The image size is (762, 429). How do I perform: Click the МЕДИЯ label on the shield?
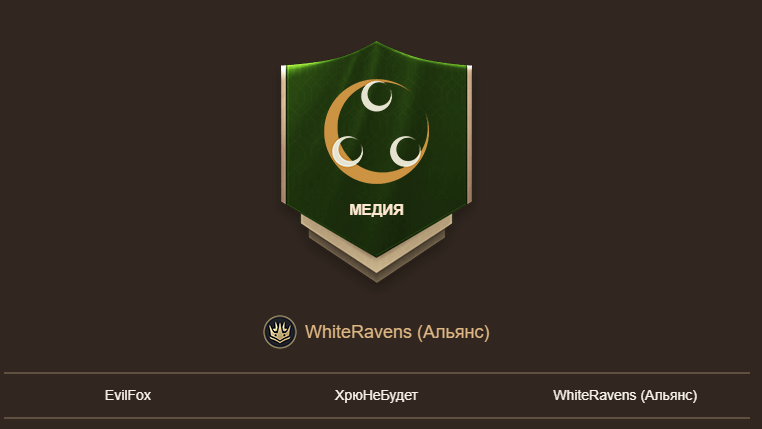point(377,209)
